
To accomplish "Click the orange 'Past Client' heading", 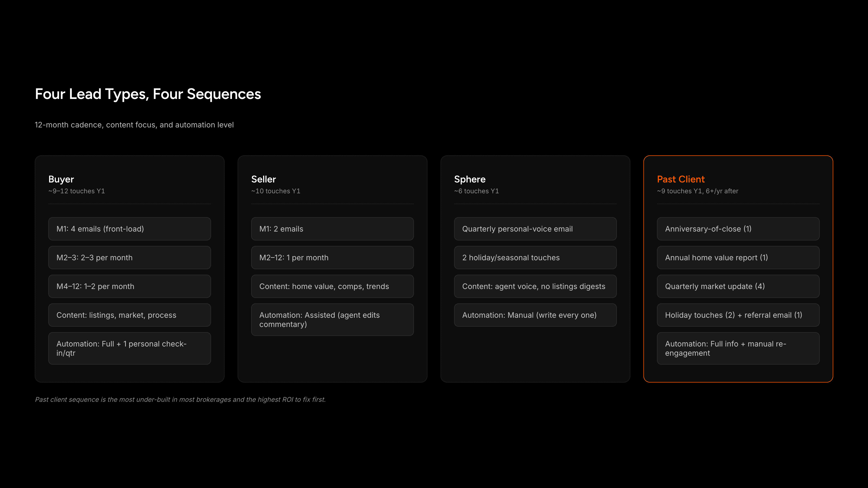I will pos(681,179).
